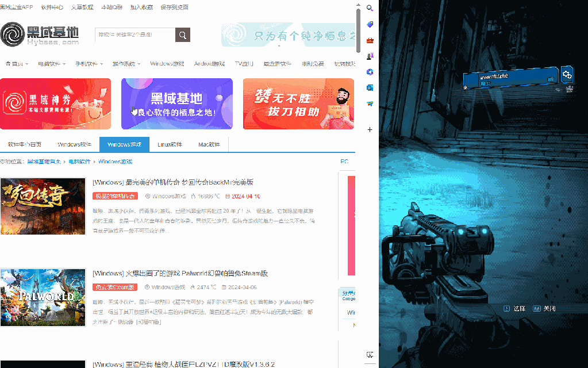This screenshot has height=368, width=588.
Task: Click the home icon in main navigation
Action: [x=8, y=63]
